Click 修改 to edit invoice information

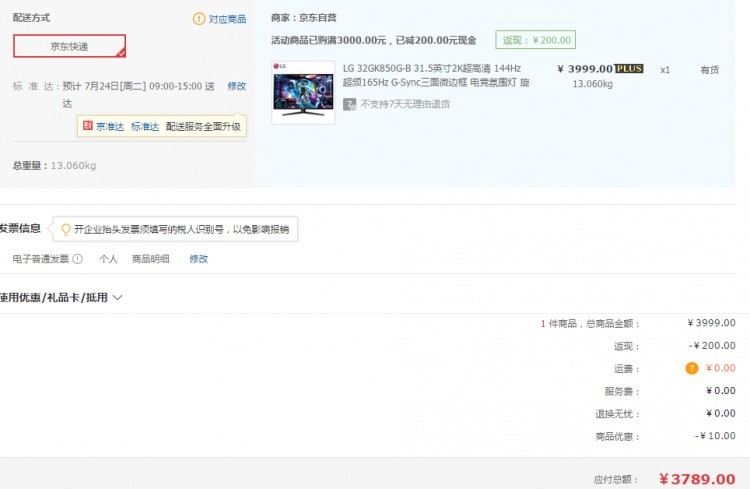[x=199, y=259]
